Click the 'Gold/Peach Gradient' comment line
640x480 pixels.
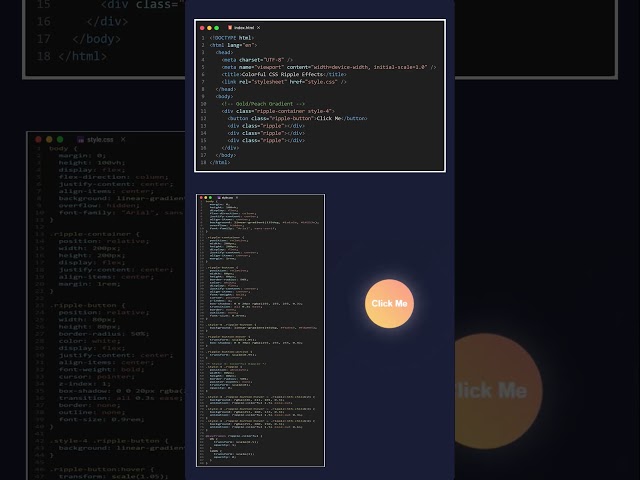(263, 104)
